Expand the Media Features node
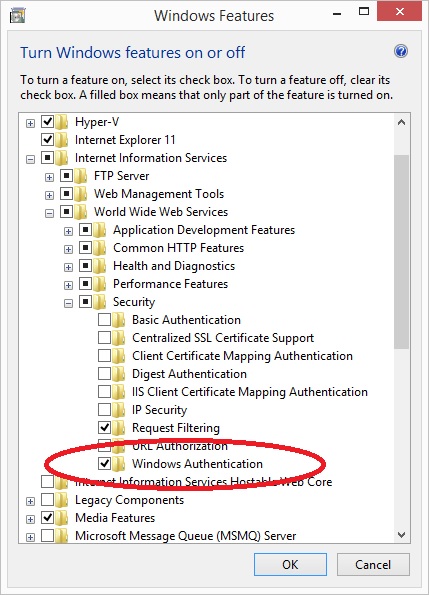 30,519
